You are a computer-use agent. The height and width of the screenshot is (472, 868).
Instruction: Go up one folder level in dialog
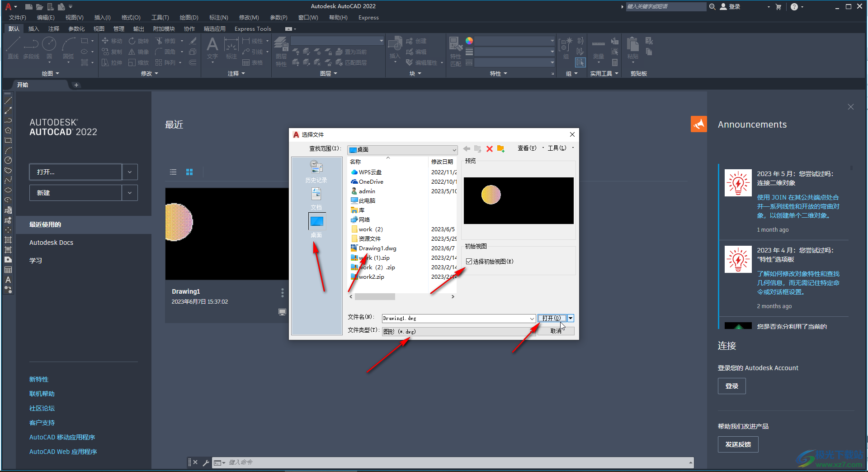pos(477,148)
